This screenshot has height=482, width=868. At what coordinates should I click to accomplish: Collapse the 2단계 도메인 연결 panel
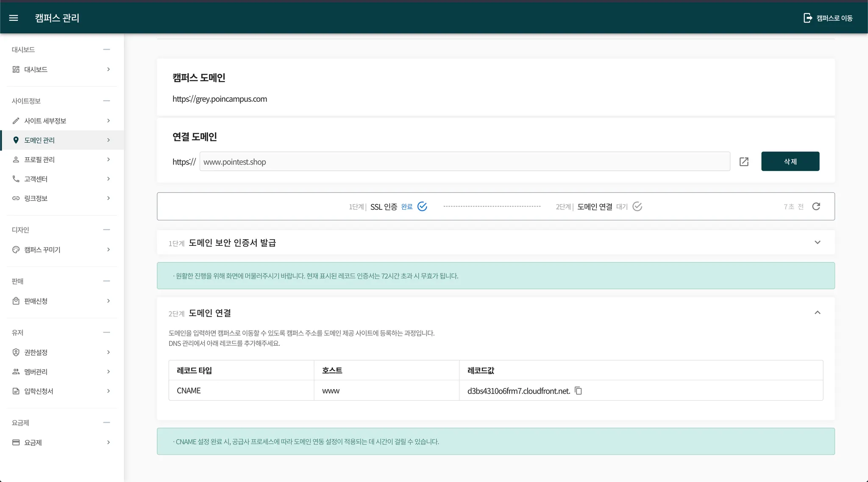[x=817, y=313]
